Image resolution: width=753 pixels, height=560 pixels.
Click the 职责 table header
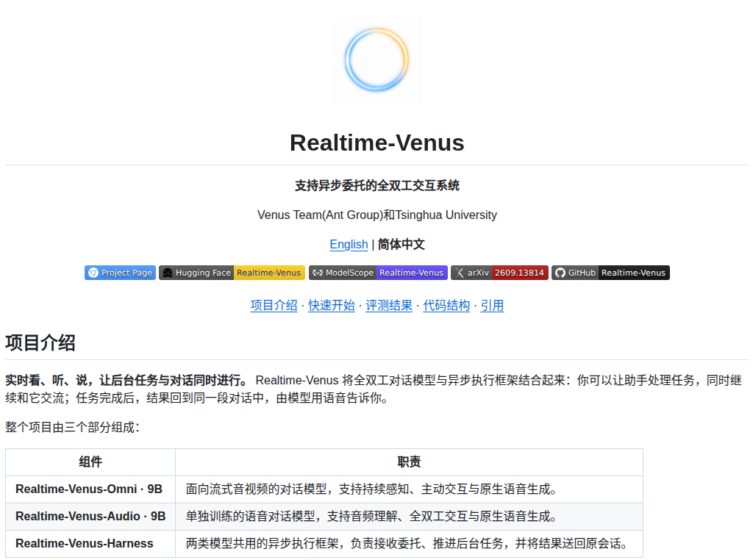point(409,462)
